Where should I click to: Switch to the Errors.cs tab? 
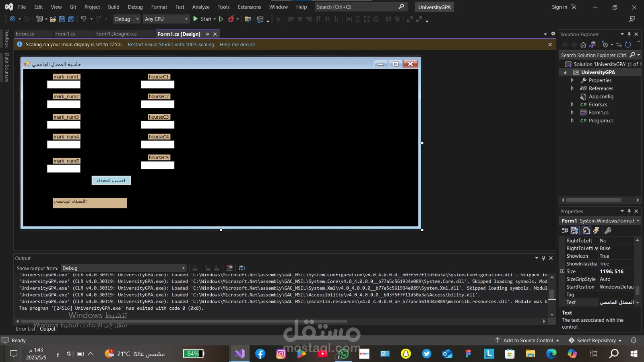pyautogui.click(x=25, y=34)
